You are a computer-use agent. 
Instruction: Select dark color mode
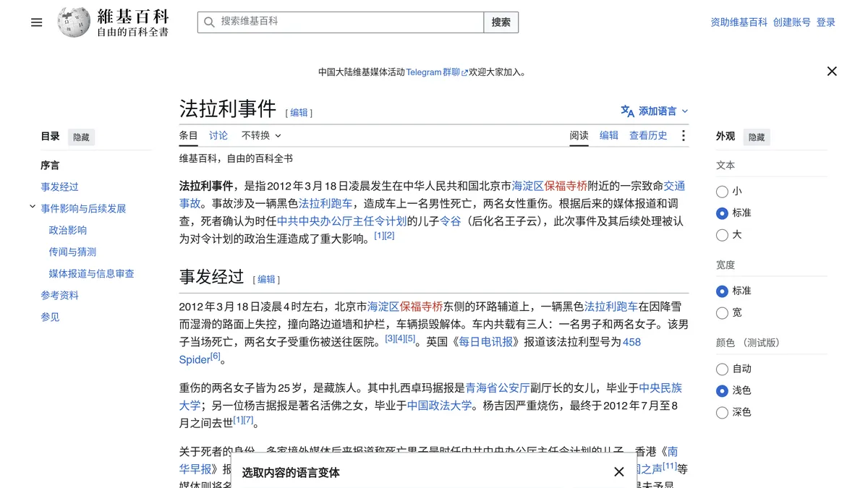tap(722, 412)
